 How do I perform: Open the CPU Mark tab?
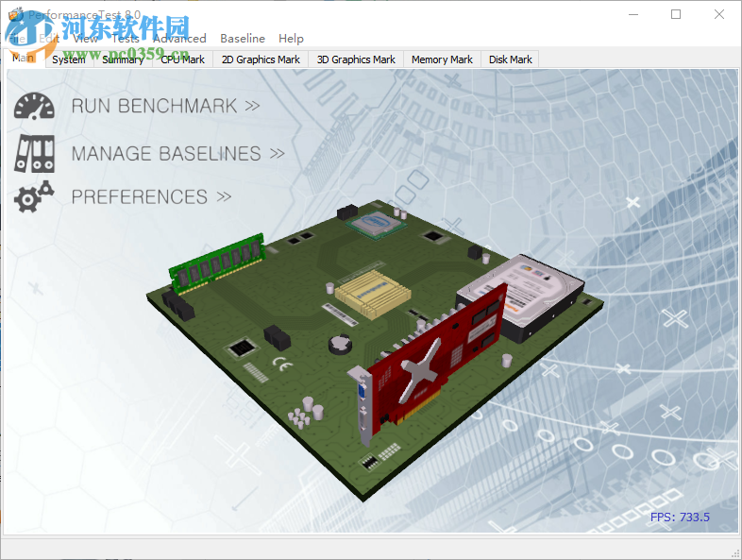tap(182, 59)
